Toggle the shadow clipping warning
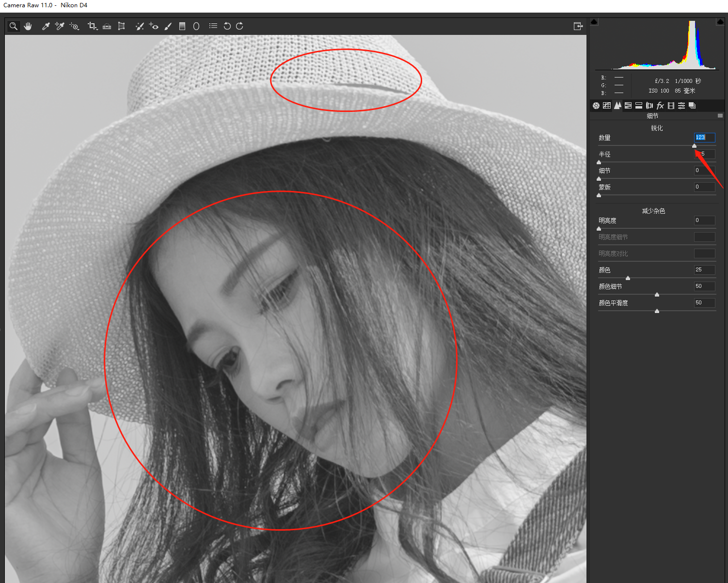The width and height of the screenshot is (728, 583). 594,22
